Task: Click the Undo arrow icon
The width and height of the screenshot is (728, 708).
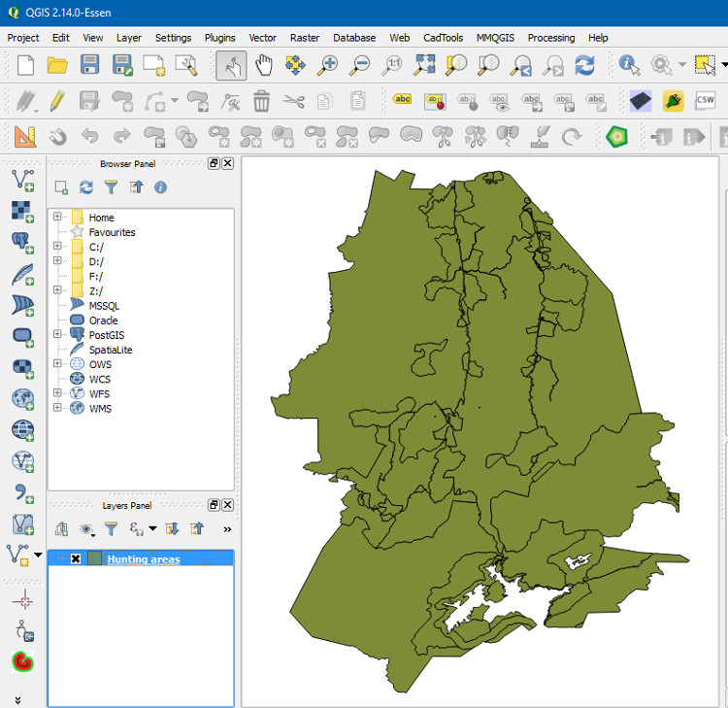Action: (x=89, y=136)
